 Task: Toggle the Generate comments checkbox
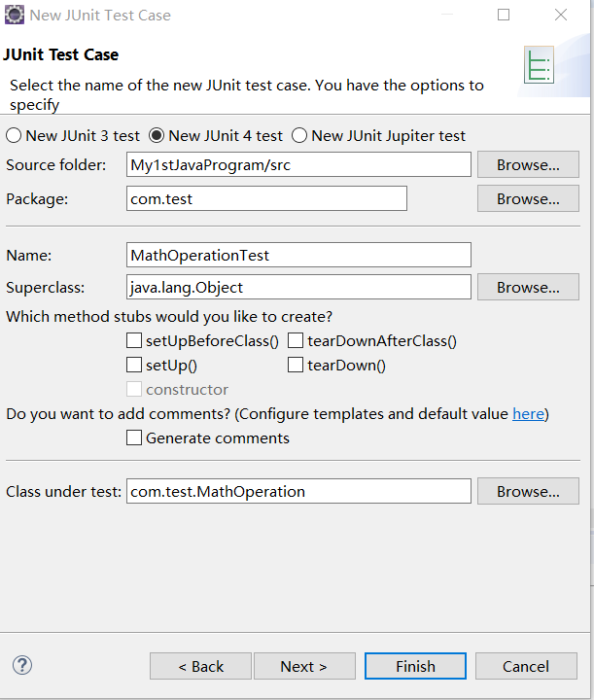(x=134, y=438)
